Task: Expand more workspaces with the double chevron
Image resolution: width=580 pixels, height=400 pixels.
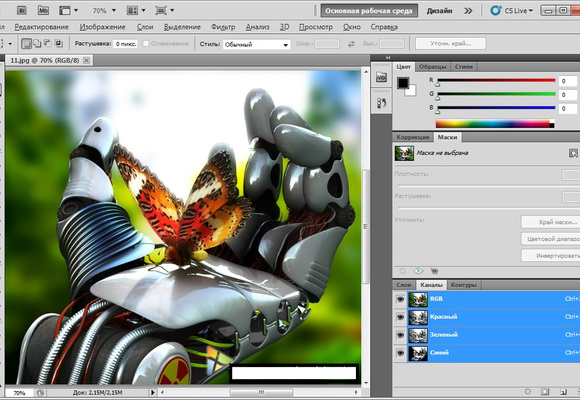Action: (x=468, y=11)
